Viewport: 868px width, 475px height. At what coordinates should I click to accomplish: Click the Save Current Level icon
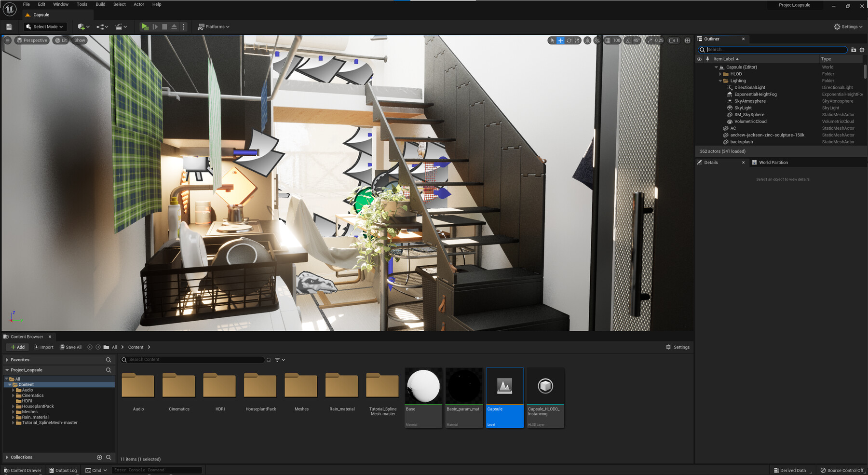[9, 27]
